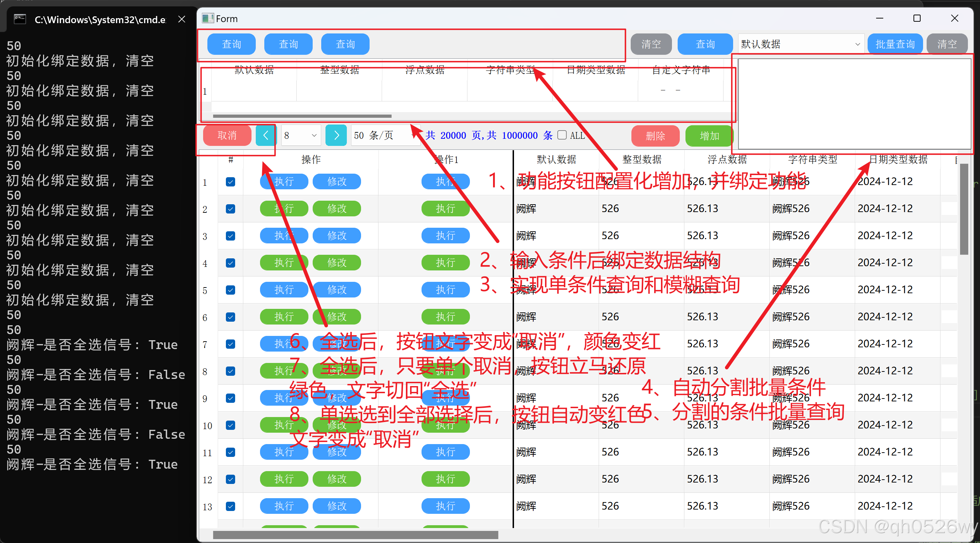Close the Form window
The image size is (980, 543).
pyautogui.click(x=954, y=18)
